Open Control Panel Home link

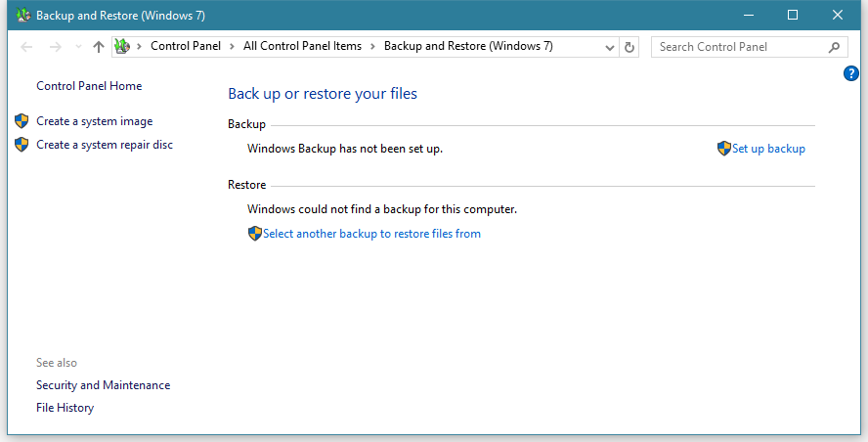point(89,86)
